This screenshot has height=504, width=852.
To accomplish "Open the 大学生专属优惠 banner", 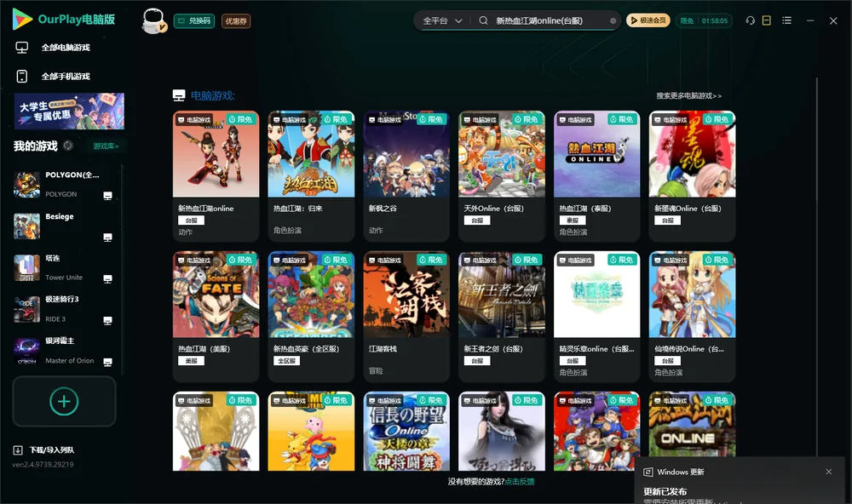I will [x=69, y=111].
